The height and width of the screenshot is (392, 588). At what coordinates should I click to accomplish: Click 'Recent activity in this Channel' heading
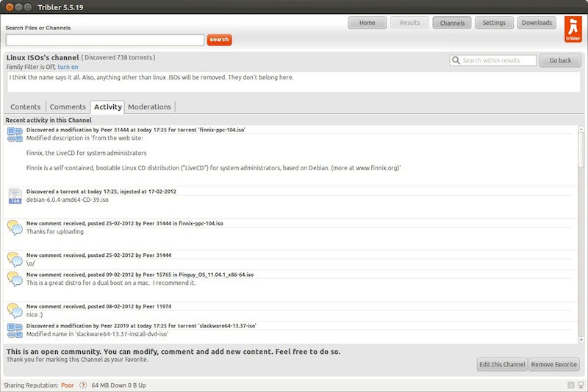[x=49, y=120]
